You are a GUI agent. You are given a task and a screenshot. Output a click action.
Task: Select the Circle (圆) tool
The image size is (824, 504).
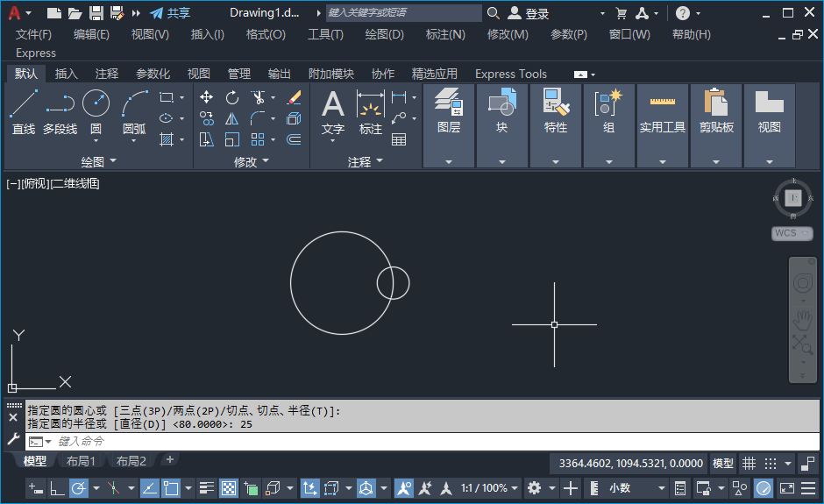point(96,111)
